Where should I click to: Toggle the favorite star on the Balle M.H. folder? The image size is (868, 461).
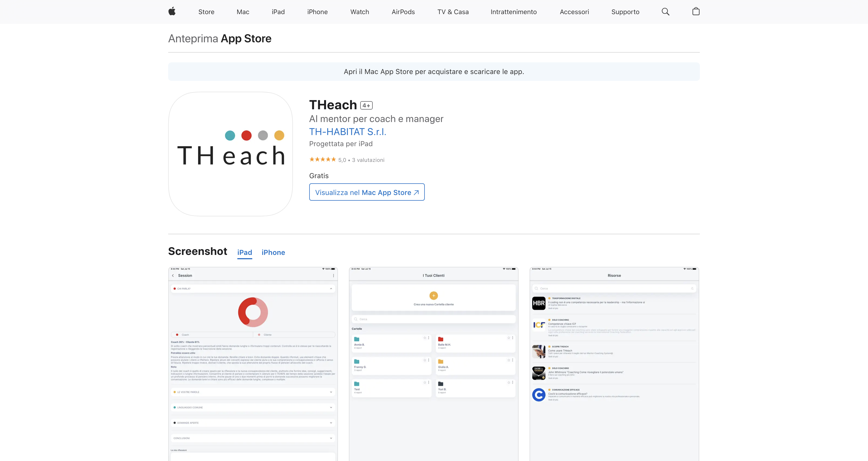pos(509,338)
